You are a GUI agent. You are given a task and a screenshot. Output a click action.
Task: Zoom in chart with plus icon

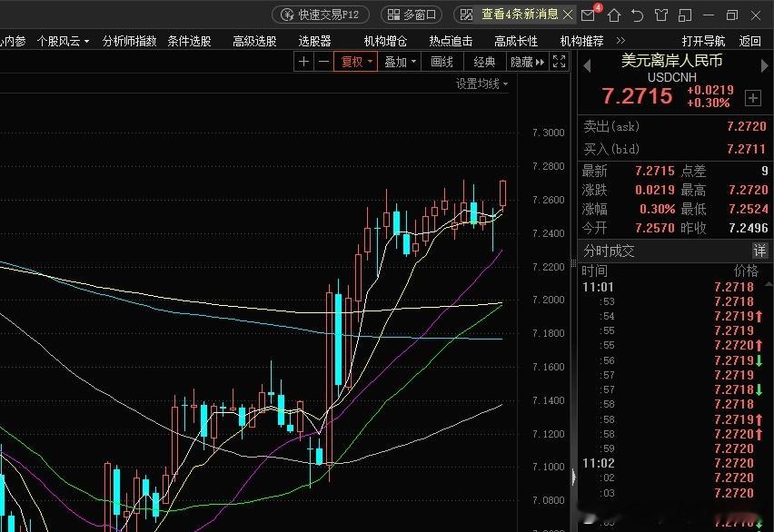[x=303, y=62]
